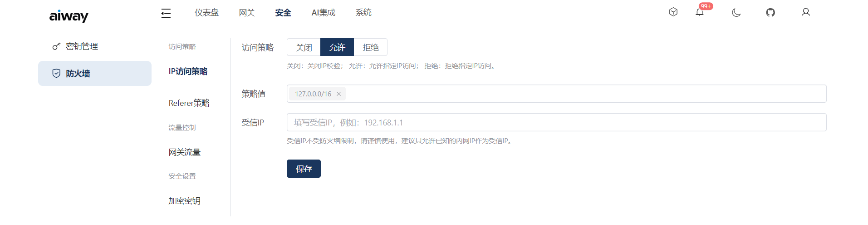Screen dimensions: 868x225
Task: Click the 受信IP field label
Action: (x=253, y=123)
